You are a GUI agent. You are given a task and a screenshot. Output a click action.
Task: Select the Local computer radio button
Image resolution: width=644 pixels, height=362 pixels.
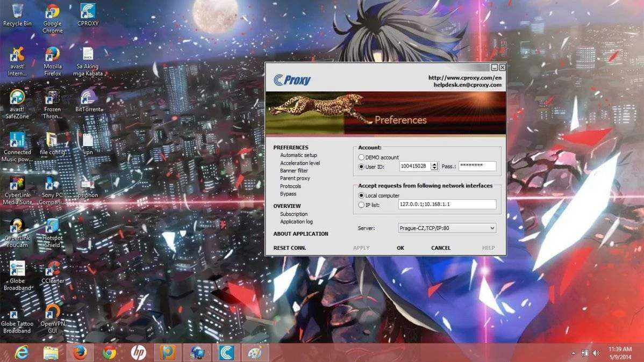(x=361, y=196)
